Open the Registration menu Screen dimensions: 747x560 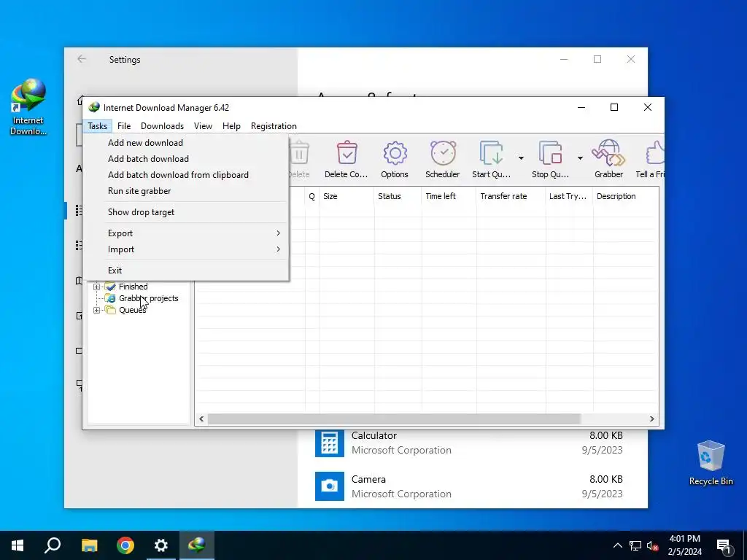[274, 126]
